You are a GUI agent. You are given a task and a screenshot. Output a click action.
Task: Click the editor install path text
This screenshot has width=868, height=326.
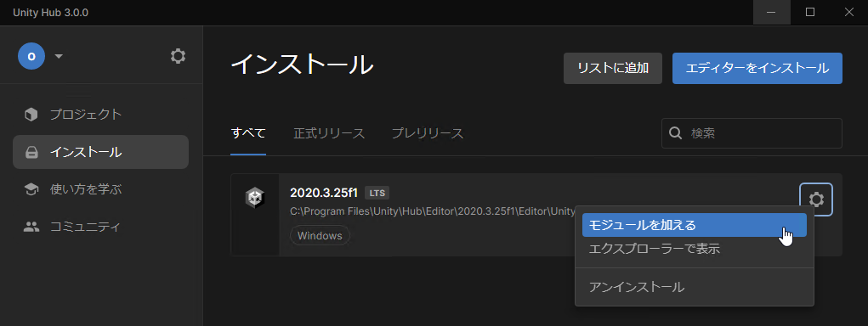point(432,211)
